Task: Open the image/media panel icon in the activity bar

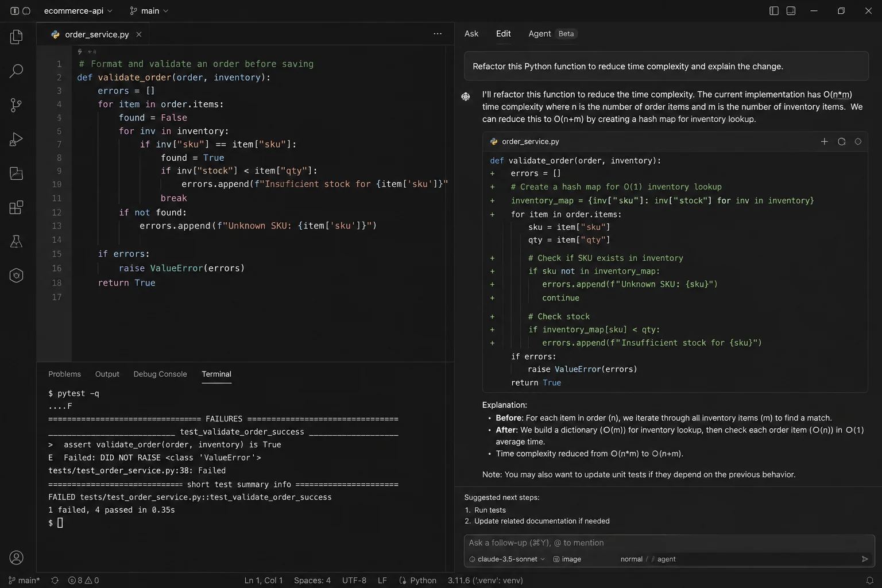Action: pos(16,173)
